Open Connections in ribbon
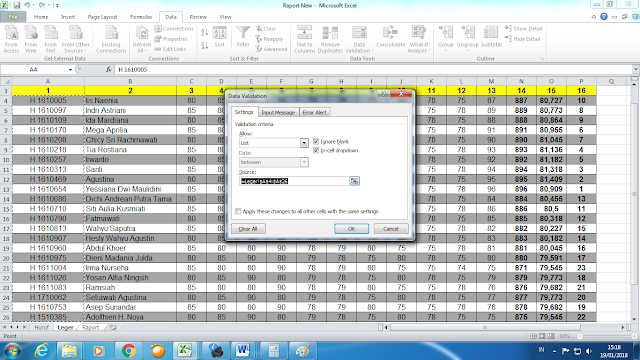 [174, 29]
